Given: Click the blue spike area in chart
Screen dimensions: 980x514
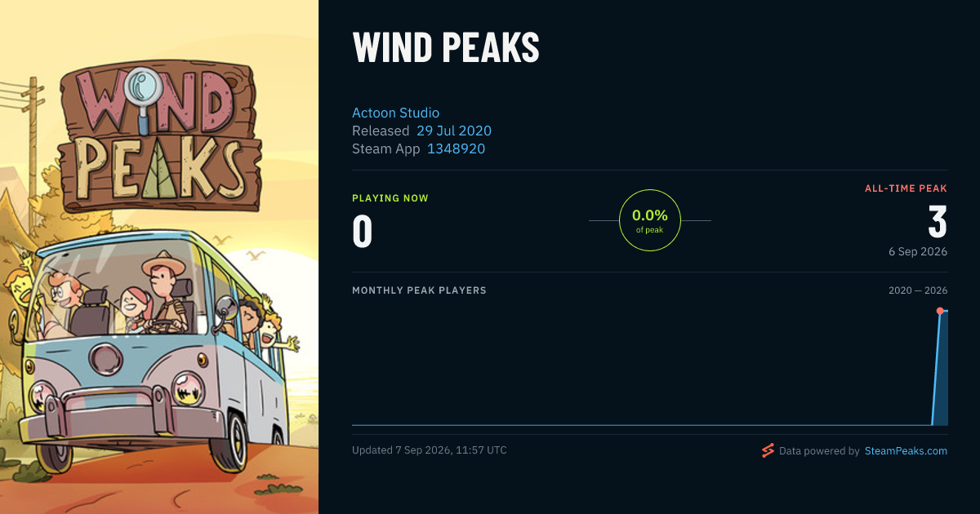Looking at the screenshot, I should [x=941, y=371].
